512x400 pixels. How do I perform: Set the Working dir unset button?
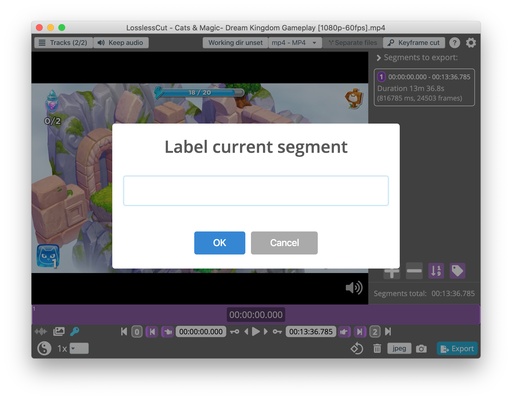pyautogui.click(x=235, y=43)
